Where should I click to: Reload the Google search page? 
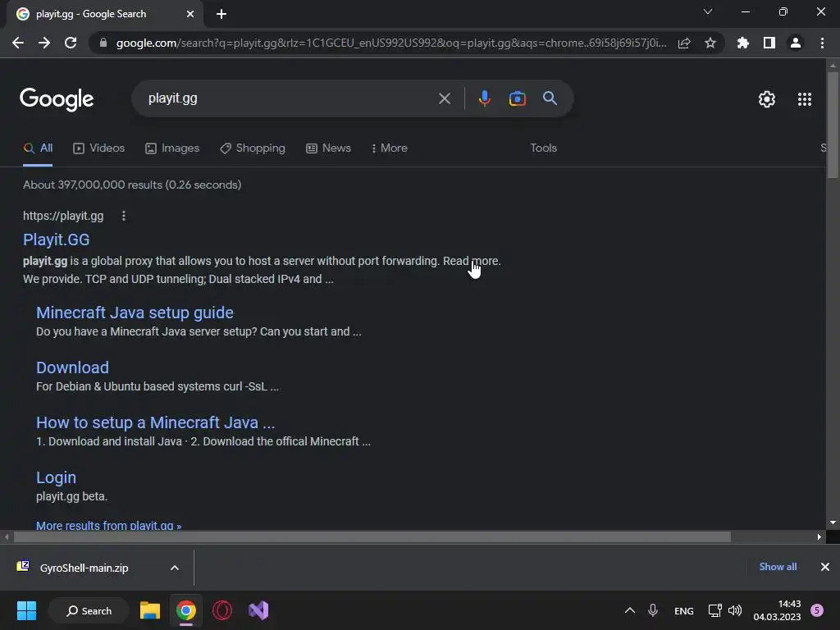click(x=71, y=43)
